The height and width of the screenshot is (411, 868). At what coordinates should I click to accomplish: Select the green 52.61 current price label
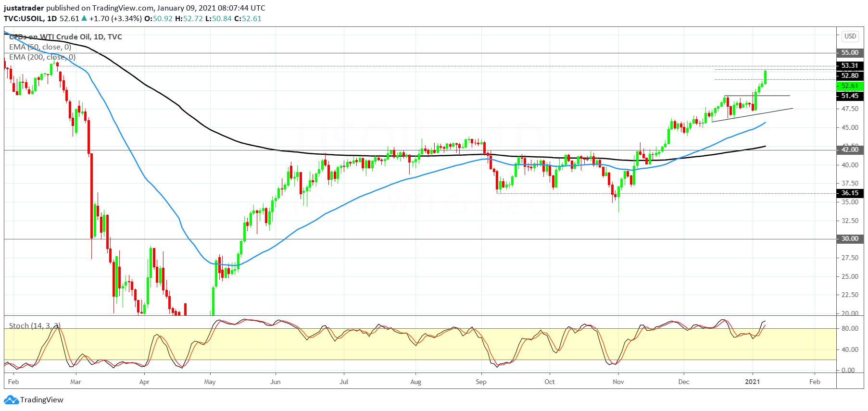click(850, 86)
